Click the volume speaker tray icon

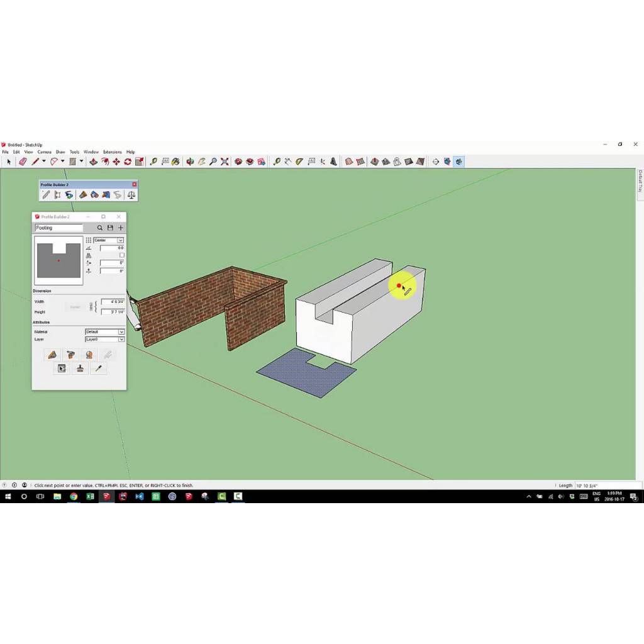[561, 497]
